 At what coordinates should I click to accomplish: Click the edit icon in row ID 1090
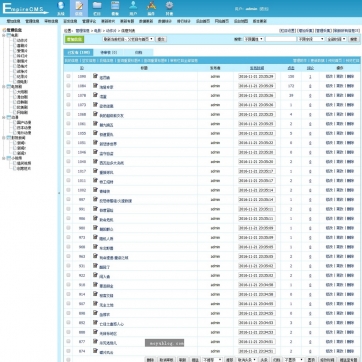click(x=95, y=76)
